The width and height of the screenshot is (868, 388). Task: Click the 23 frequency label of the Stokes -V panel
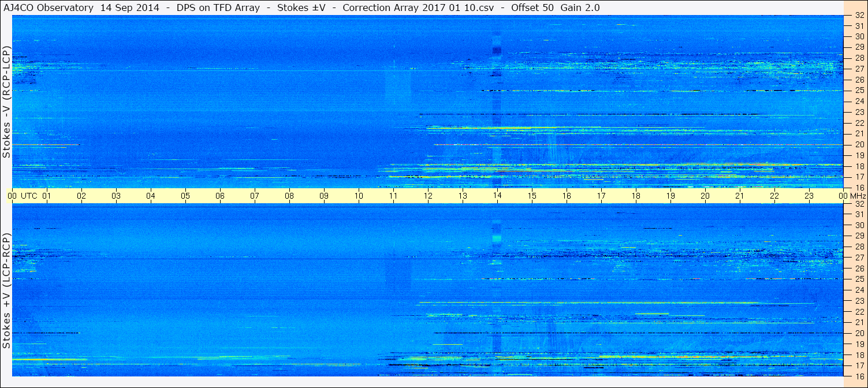[859, 112]
